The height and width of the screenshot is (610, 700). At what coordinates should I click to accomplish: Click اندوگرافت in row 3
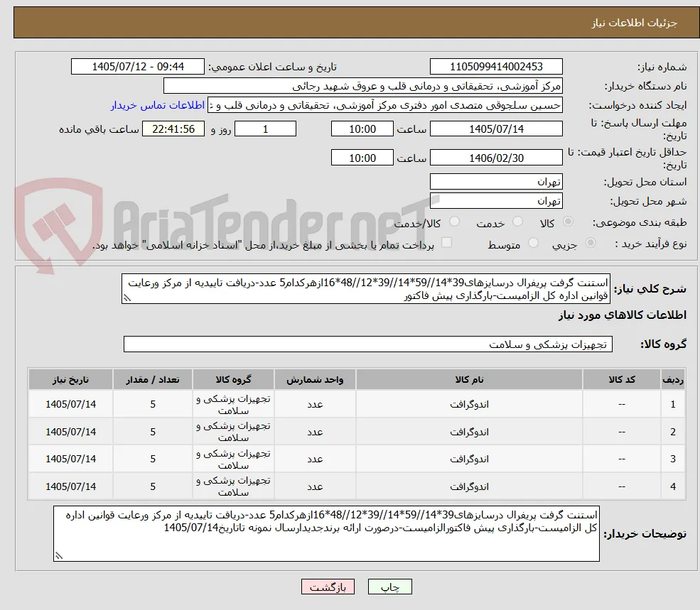(469, 459)
